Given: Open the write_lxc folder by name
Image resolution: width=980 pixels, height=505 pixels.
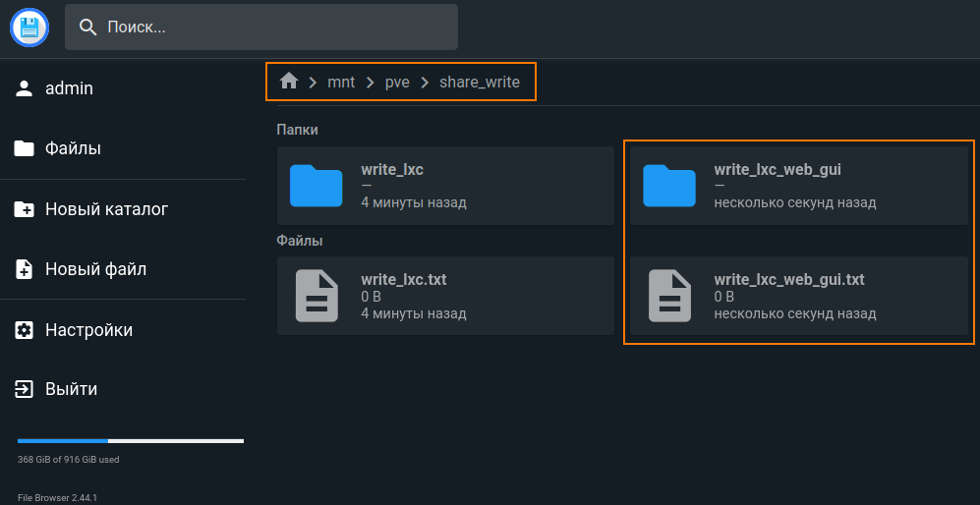Looking at the screenshot, I should [x=392, y=169].
